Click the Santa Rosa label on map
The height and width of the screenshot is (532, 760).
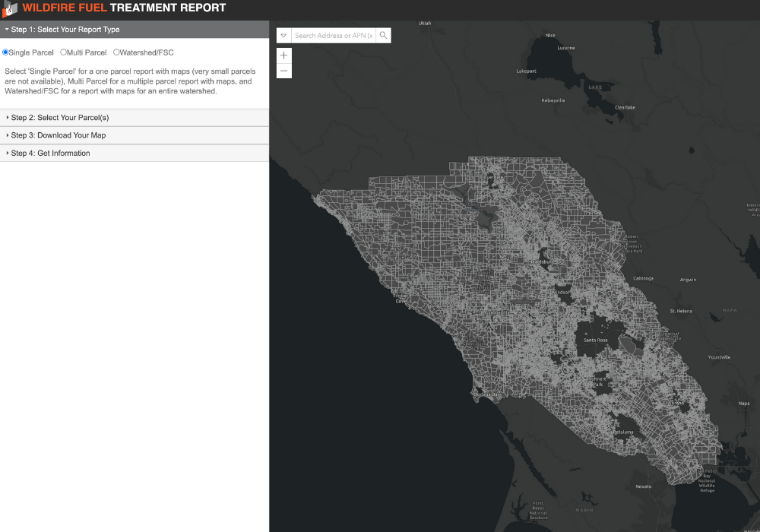tap(596, 340)
